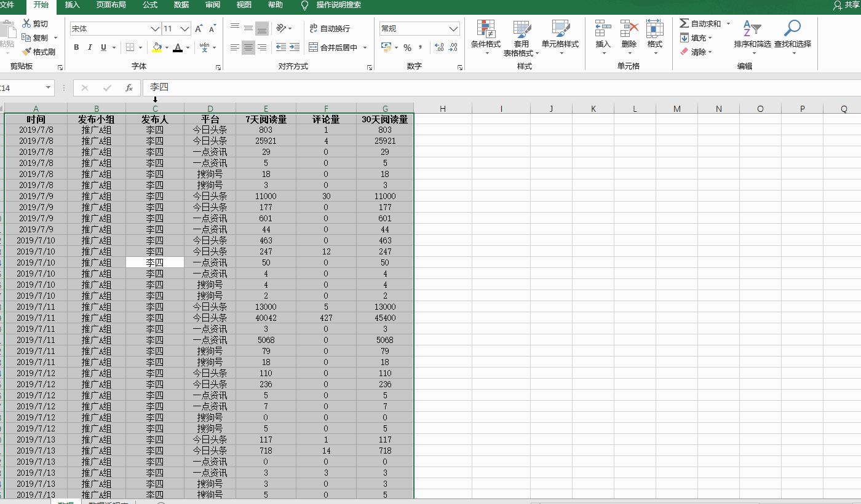Switch to Insert (插入) tab
This screenshot has width=861, height=504.
coord(73,5)
